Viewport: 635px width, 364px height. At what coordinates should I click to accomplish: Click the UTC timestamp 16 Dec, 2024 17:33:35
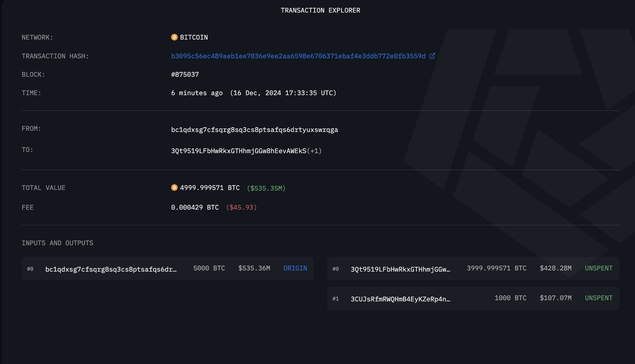283,93
